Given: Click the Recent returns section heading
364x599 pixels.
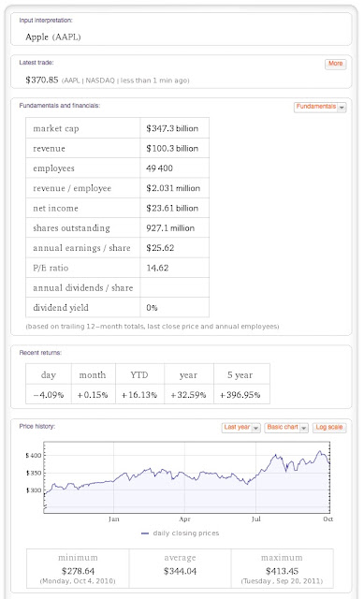Looking at the screenshot, I should click(40, 352).
